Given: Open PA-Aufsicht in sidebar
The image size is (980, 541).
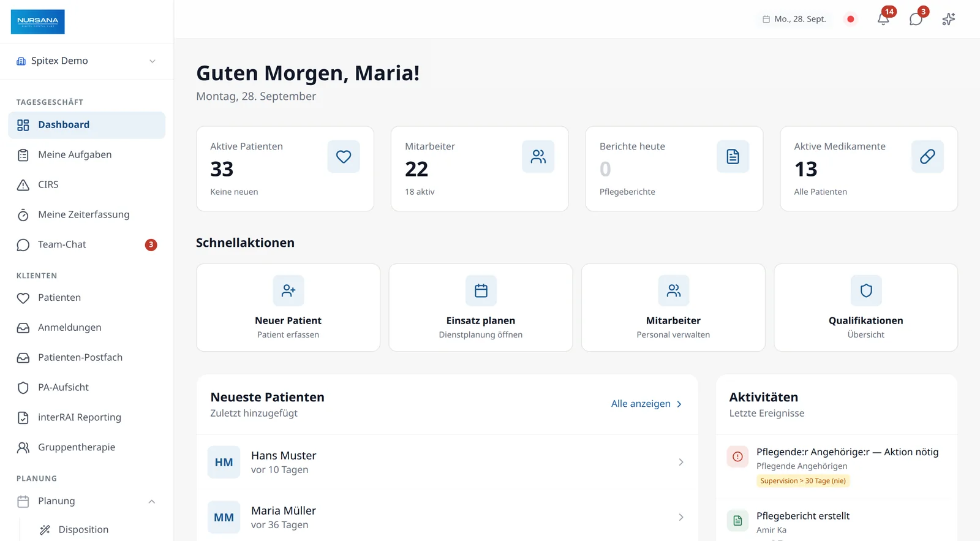Looking at the screenshot, I should [x=87, y=388].
